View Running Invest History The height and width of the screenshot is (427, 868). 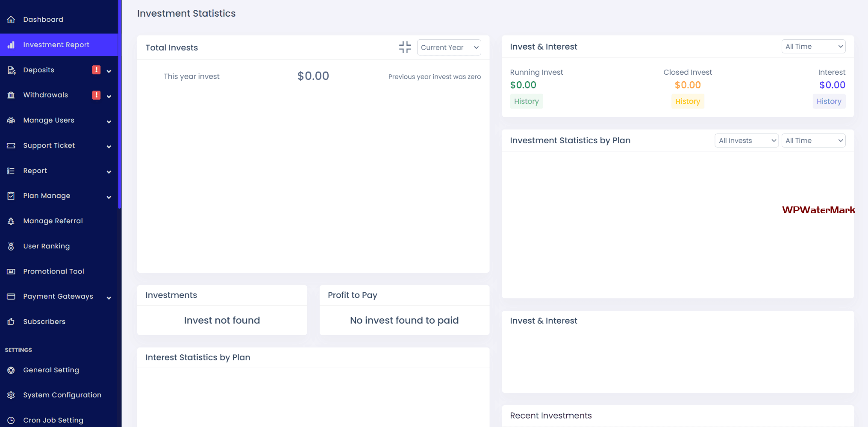coord(526,101)
